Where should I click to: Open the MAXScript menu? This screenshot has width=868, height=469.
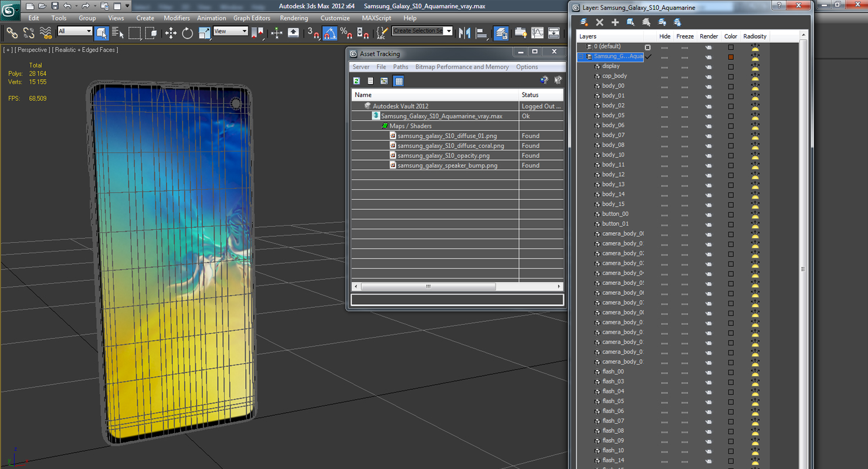377,18
